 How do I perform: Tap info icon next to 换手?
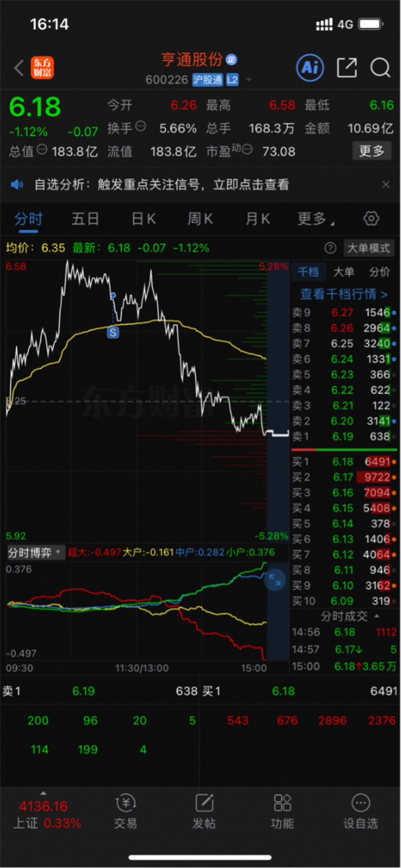[x=140, y=126]
